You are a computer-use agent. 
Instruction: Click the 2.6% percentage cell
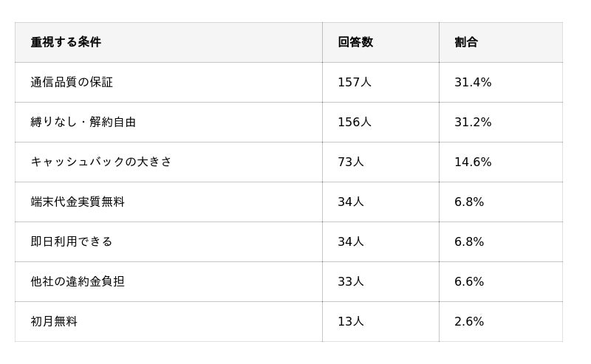point(469,321)
